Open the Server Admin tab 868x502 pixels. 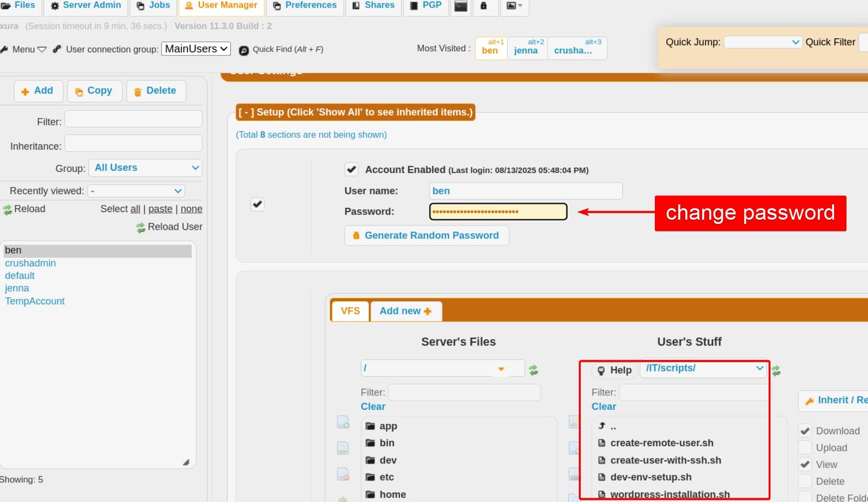pos(86,5)
